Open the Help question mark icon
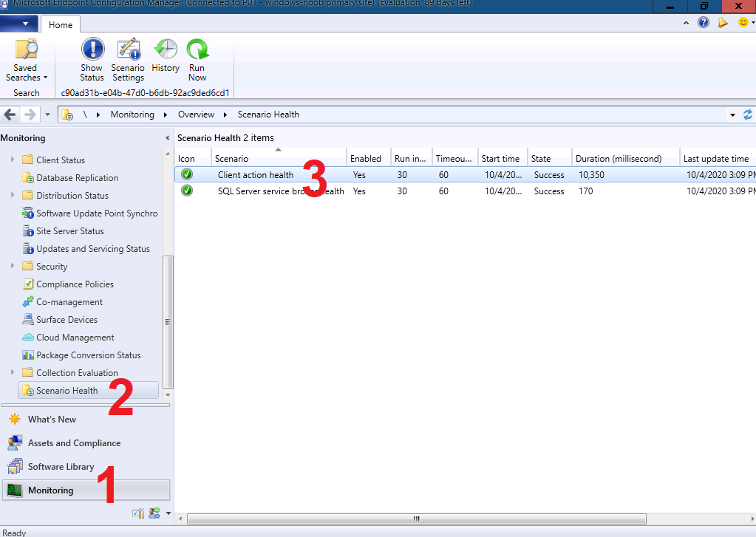 [x=704, y=22]
